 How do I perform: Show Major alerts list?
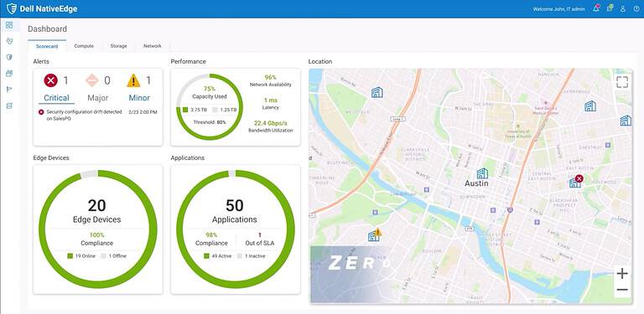(x=98, y=98)
